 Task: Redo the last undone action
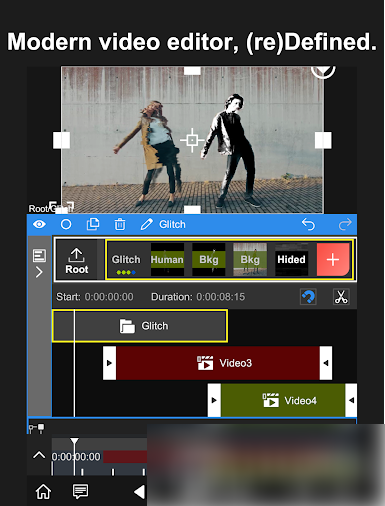pyautogui.click(x=345, y=224)
